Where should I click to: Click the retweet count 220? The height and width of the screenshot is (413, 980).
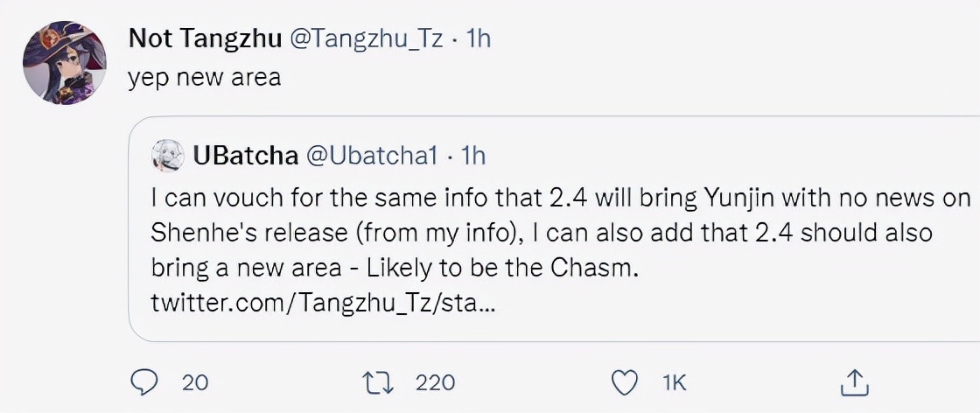[435, 382]
